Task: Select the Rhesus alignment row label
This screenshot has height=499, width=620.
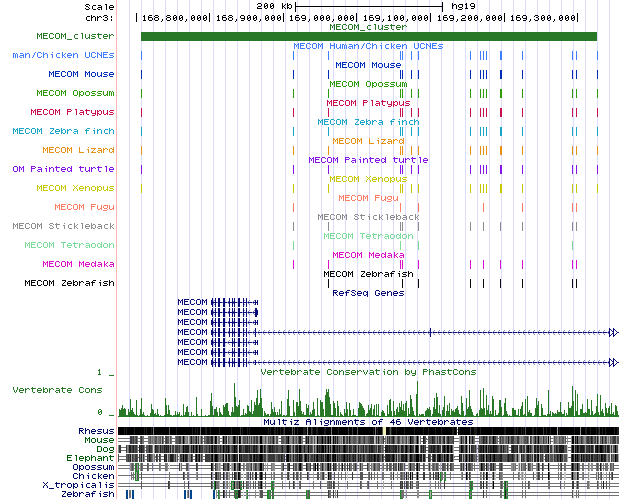Action: (96, 431)
